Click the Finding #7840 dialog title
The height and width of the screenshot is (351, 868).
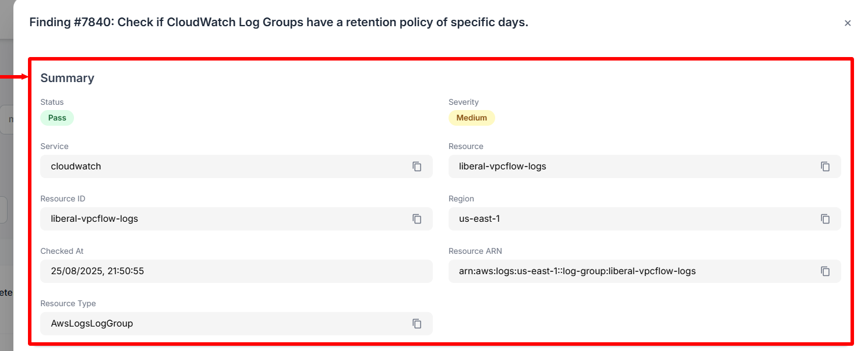[278, 23]
